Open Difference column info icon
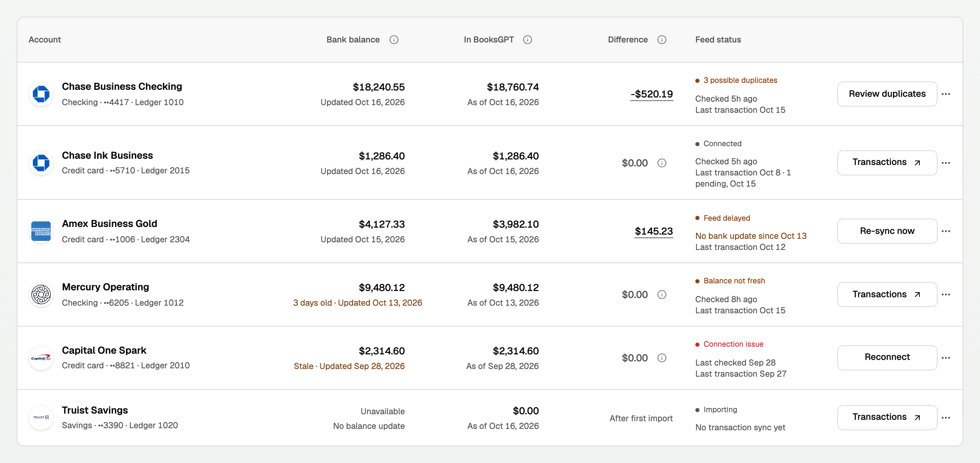Image resolution: width=980 pixels, height=463 pixels. click(x=662, y=40)
